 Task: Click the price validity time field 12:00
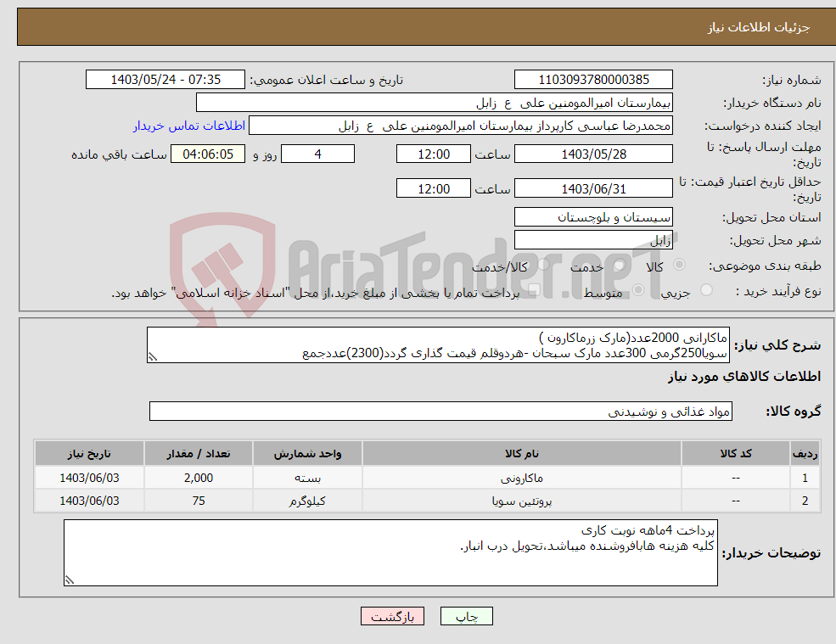coord(434,188)
